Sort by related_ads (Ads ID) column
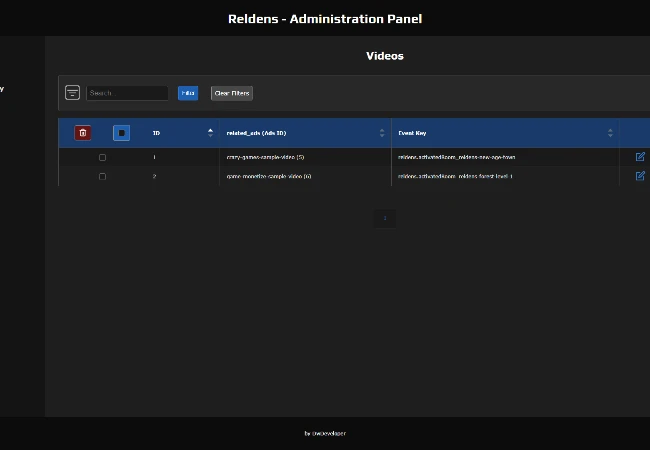Image resolution: width=650 pixels, height=450 pixels. click(x=382, y=133)
